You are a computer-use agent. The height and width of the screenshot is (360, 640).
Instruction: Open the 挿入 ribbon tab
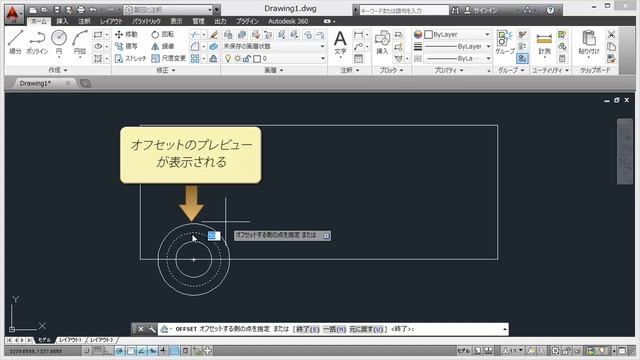point(62,21)
